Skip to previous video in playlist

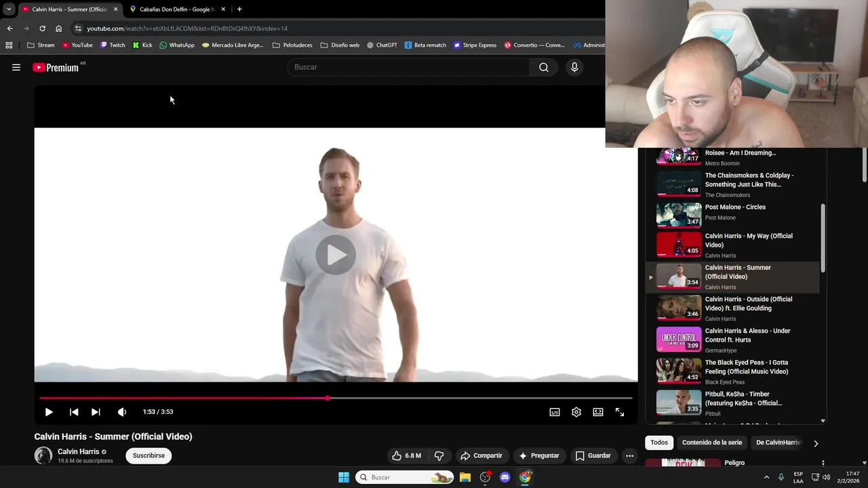tap(74, 411)
